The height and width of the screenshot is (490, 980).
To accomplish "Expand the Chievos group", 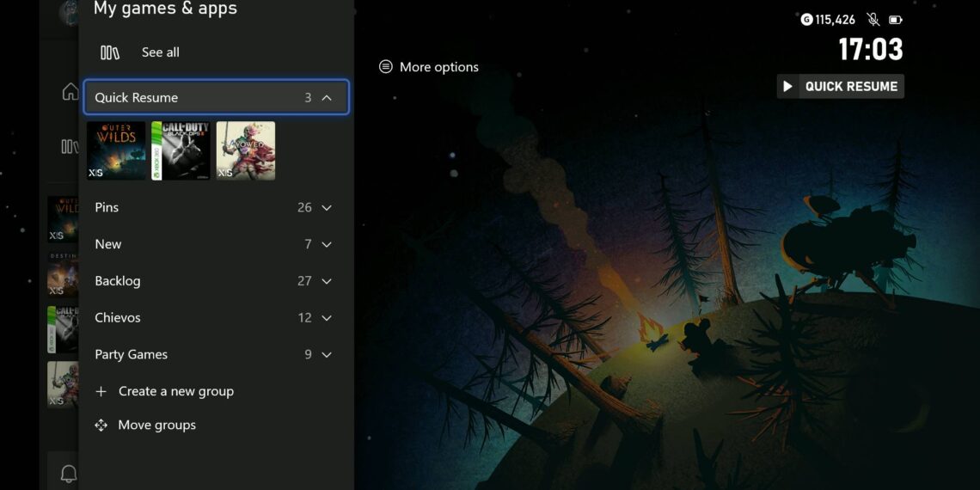I will pyautogui.click(x=327, y=318).
